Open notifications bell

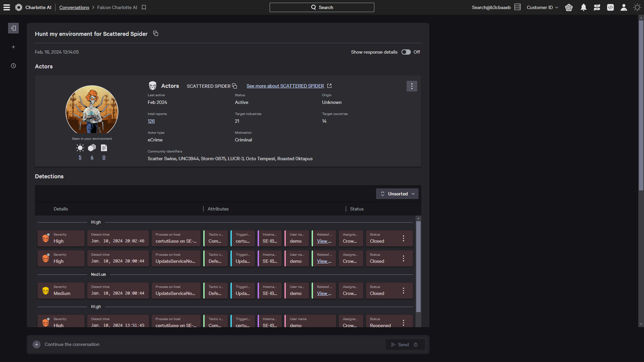pos(584,7)
